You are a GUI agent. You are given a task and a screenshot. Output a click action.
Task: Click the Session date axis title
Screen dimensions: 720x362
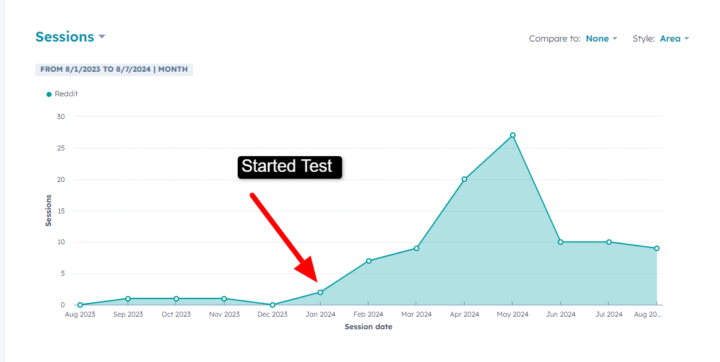pos(368,327)
